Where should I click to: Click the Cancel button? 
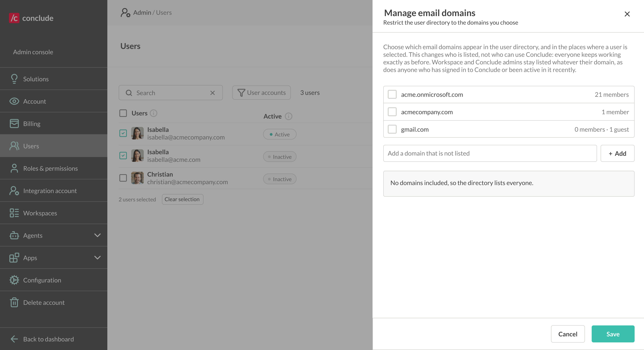tap(568, 334)
